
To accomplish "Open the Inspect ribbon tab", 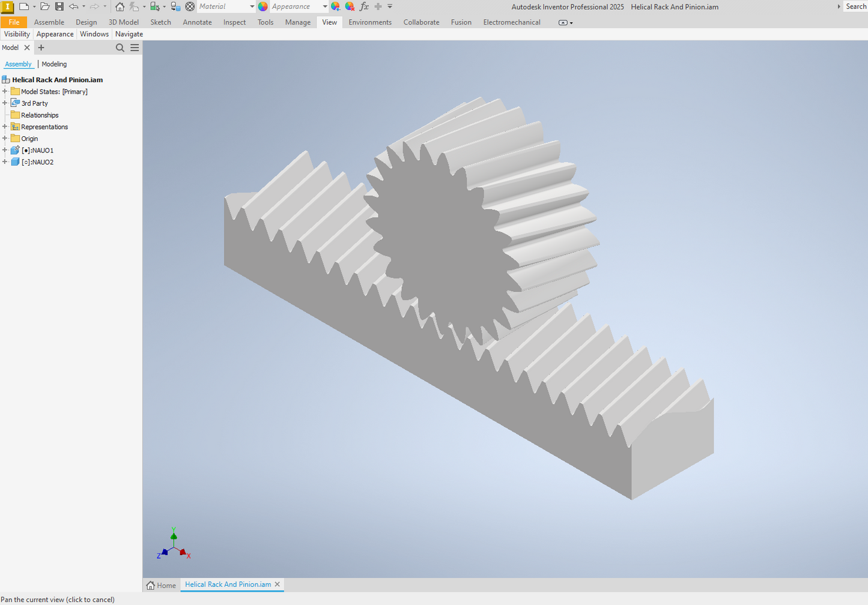I will click(x=234, y=22).
